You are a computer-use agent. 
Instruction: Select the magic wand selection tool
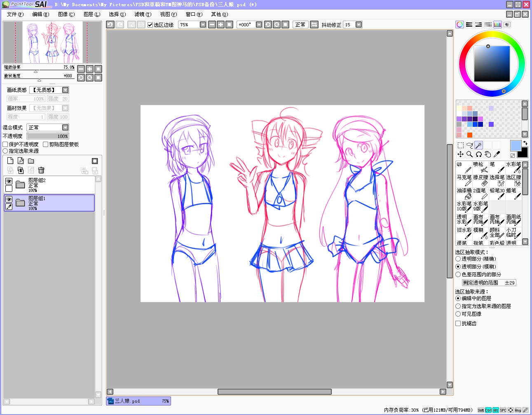(478, 145)
